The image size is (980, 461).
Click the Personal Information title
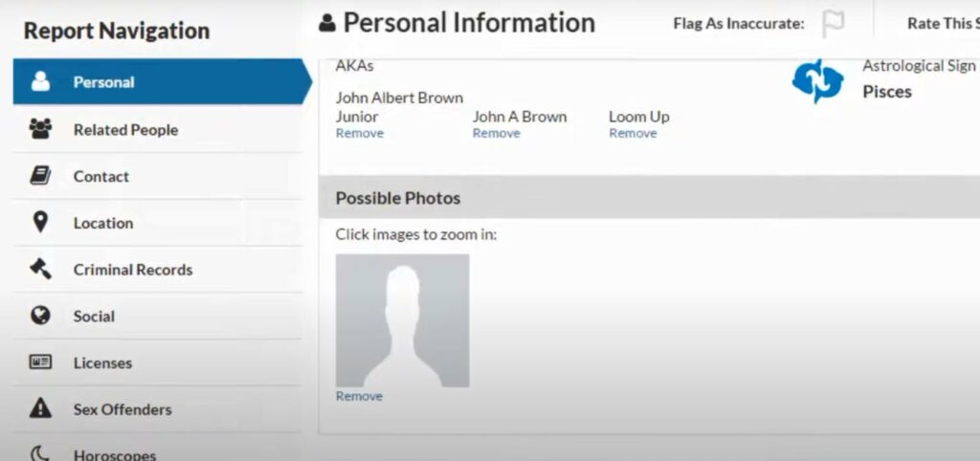click(x=469, y=23)
